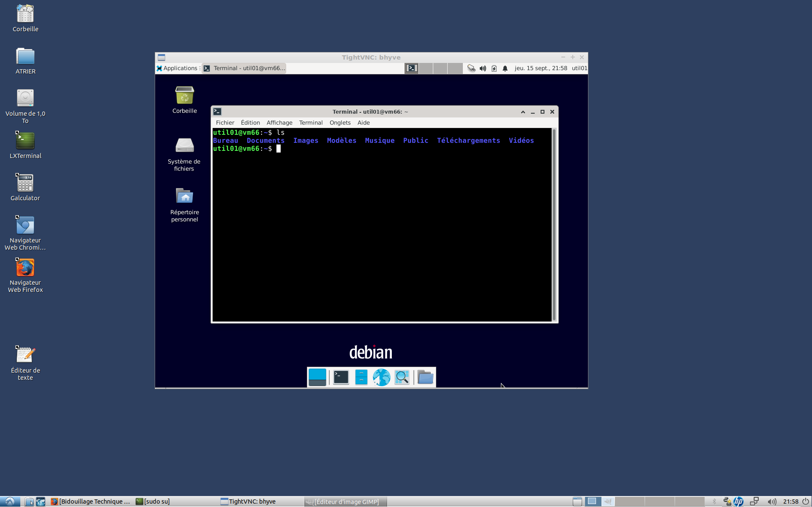This screenshot has width=812, height=507.
Task: Open the util01 user menu in panel
Action: 579,68
